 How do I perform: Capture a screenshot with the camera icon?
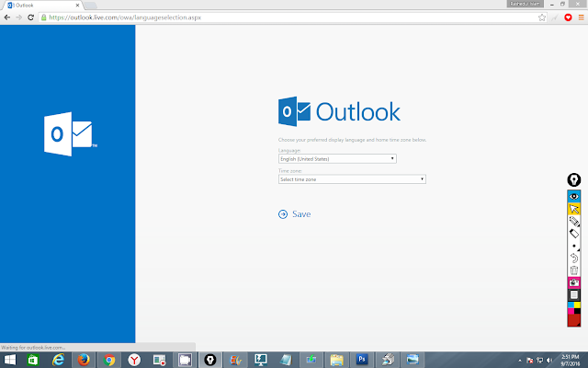tap(573, 282)
